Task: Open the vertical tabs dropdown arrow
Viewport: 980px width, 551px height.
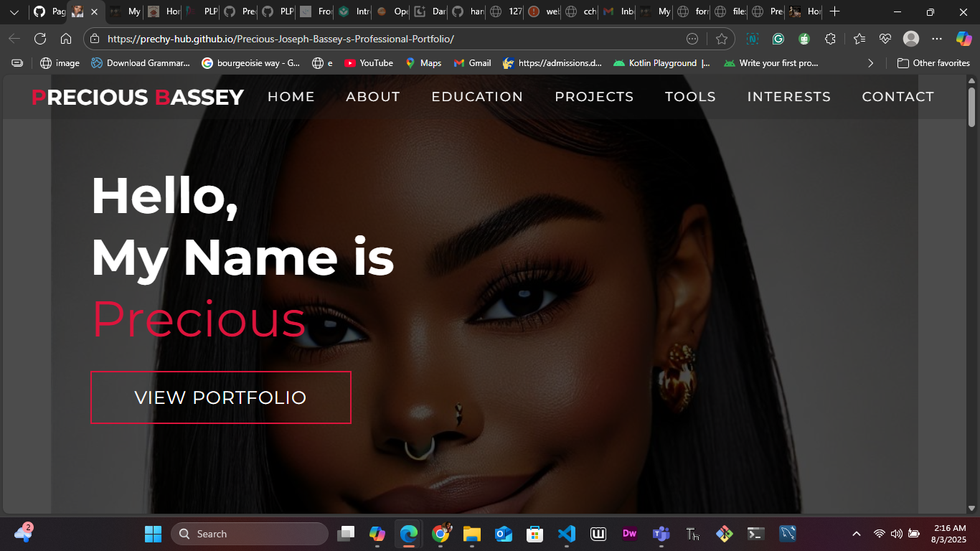Action: 14,12
